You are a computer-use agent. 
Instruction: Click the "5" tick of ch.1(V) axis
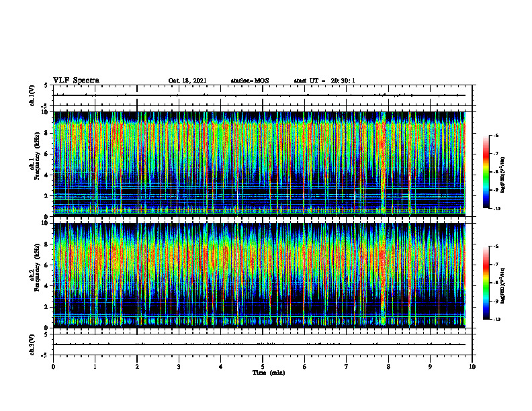(46, 85)
